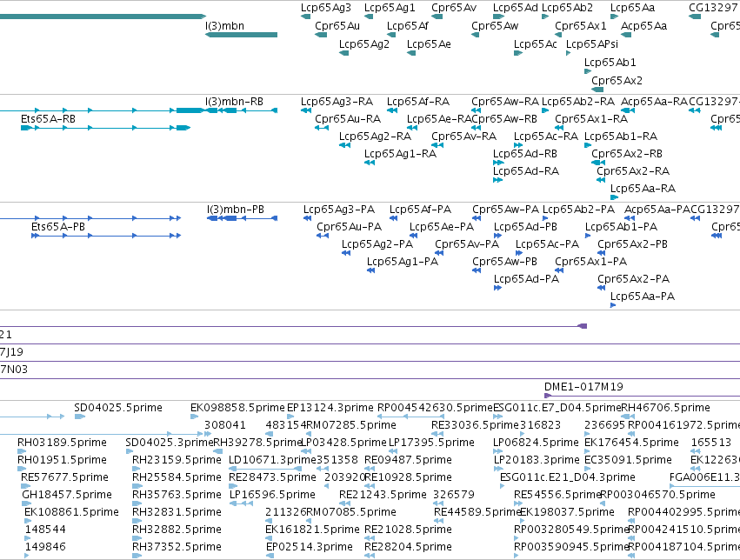Select the Lcp65Aa-PA protein label
Image resolution: width=740 pixels, height=560 pixels.
click(643, 297)
